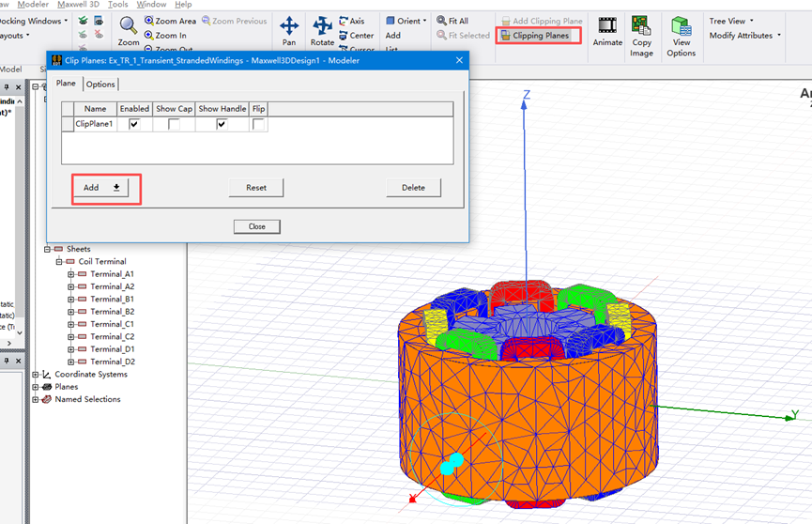Select the Zoom magnifier tool

click(128, 31)
